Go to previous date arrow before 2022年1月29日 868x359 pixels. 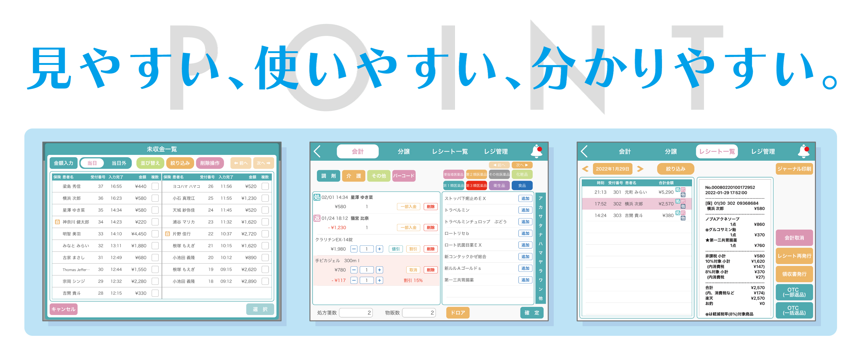point(585,168)
